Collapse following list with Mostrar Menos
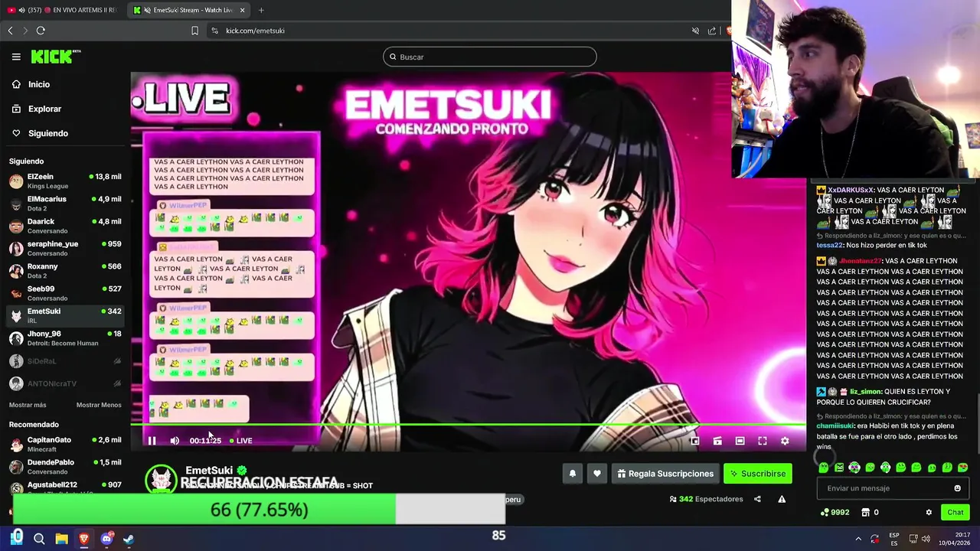Screen dimensions: 980x551 pos(99,405)
